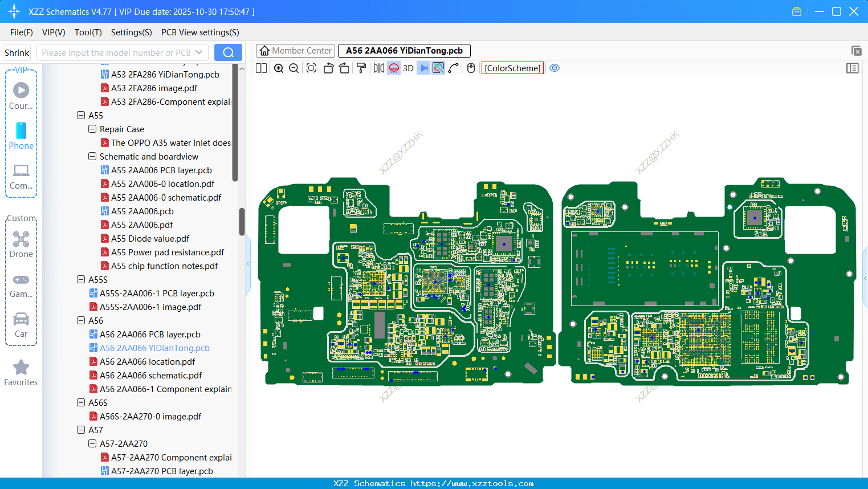Click the mirror/flip board icon
The image size is (868, 489).
point(378,68)
